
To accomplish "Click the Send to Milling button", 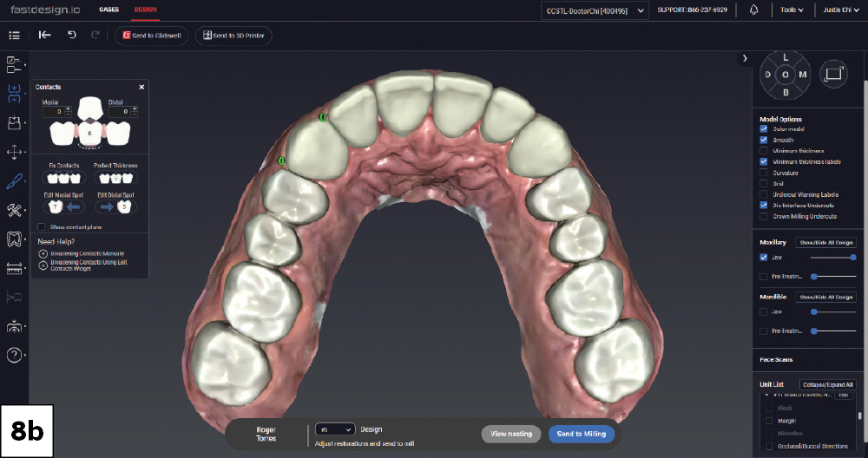I will click(582, 434).
